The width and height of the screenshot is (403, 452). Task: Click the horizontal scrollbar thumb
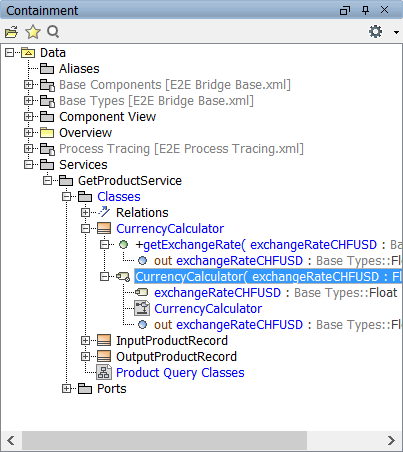click(x=164, y=440)
